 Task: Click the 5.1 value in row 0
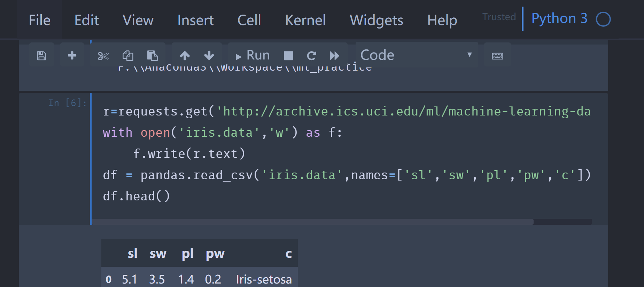click(129, 279)
